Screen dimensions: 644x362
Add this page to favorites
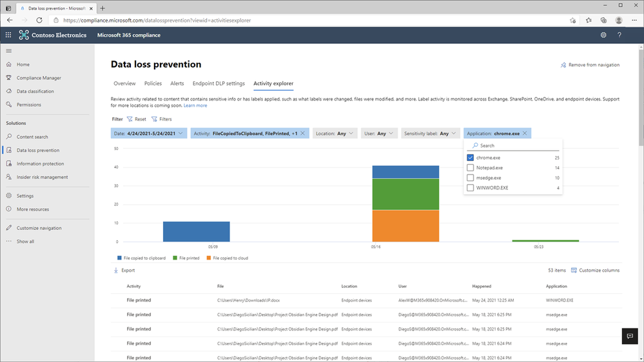tap(573, 20)
